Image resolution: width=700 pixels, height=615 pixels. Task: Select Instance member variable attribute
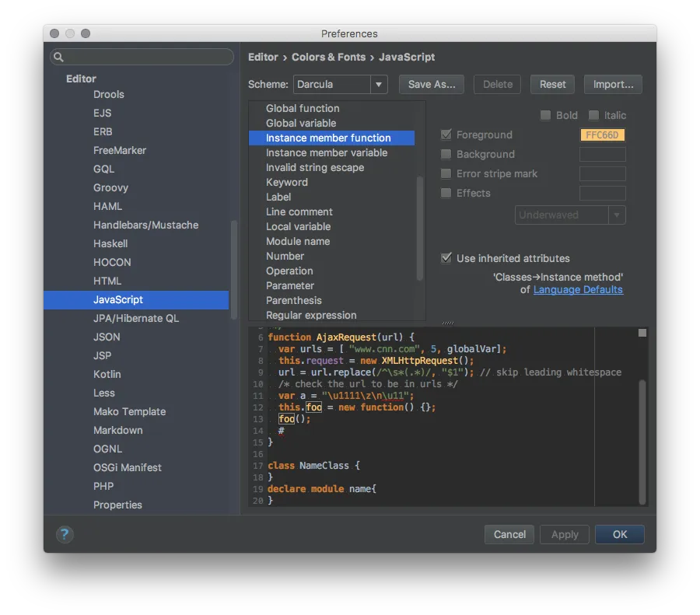(327, 152)
